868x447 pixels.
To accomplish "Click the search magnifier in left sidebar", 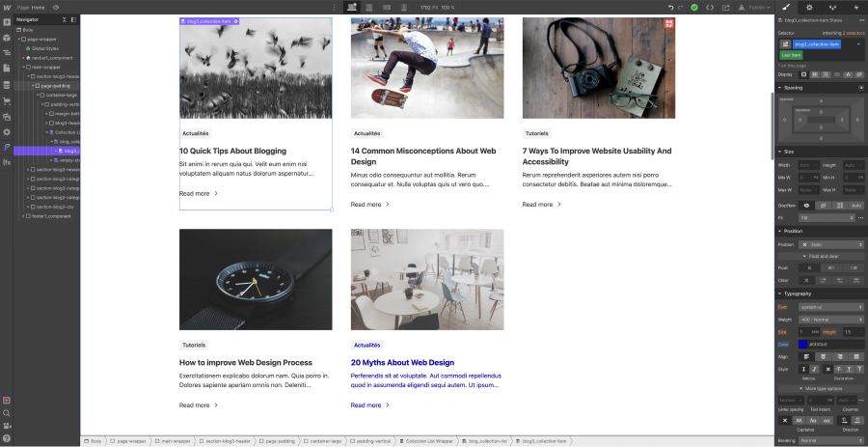I will (7, 412).
